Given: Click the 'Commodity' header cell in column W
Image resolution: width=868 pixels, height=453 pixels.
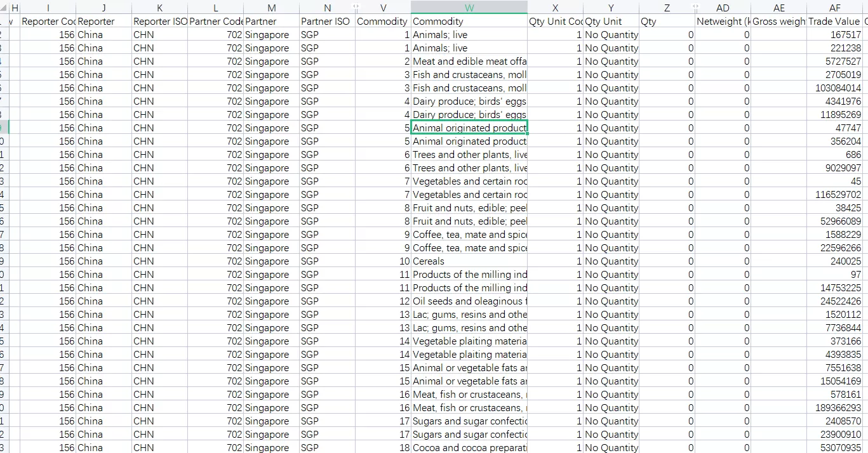Looking at the screenshot, I should click(x=469, y=21).
